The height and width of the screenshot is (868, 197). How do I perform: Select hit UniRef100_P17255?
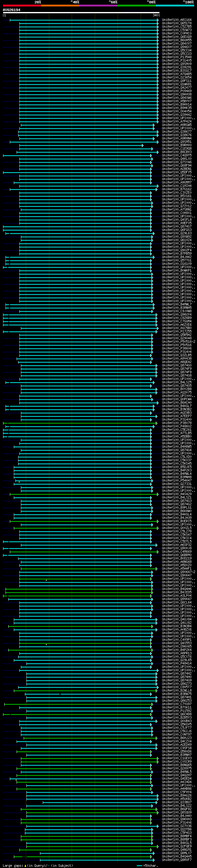point(176,332)
